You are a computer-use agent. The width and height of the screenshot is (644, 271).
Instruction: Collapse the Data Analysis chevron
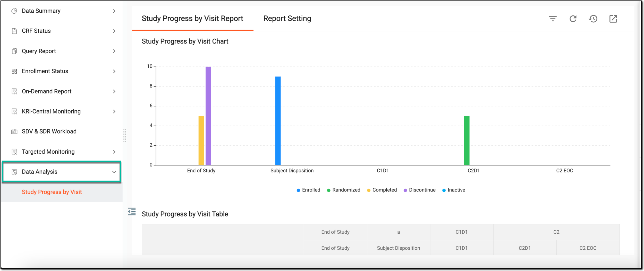click(114, 172)
